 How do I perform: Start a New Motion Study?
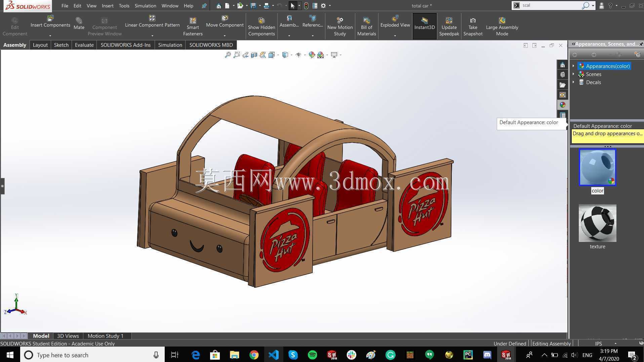coord(340,26)
